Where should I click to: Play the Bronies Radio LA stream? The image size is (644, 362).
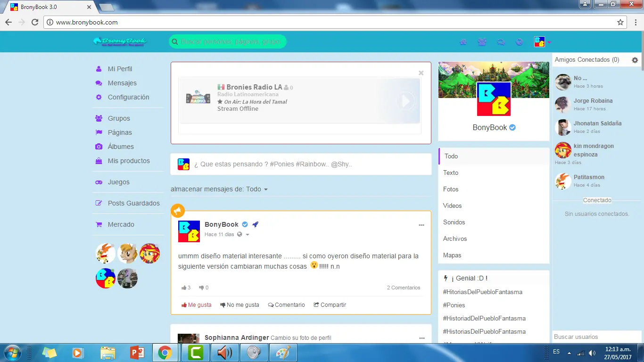(x=405, y=100)
